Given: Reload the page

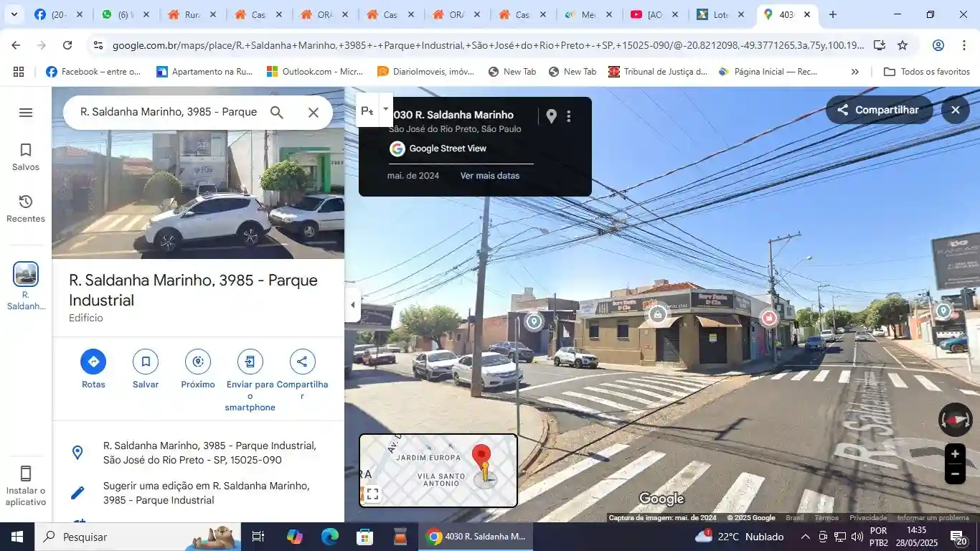Looking at the screenshot, I should [67, 45].
